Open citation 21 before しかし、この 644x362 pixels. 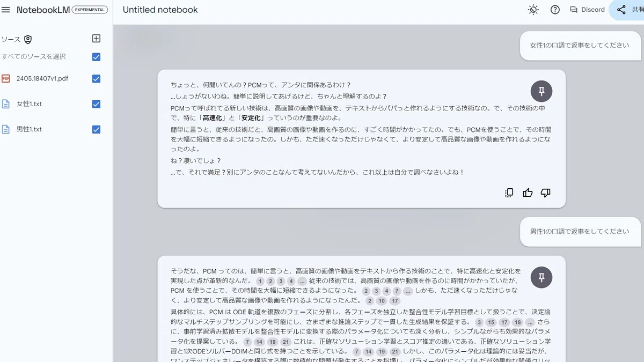(x=396, y=352)
